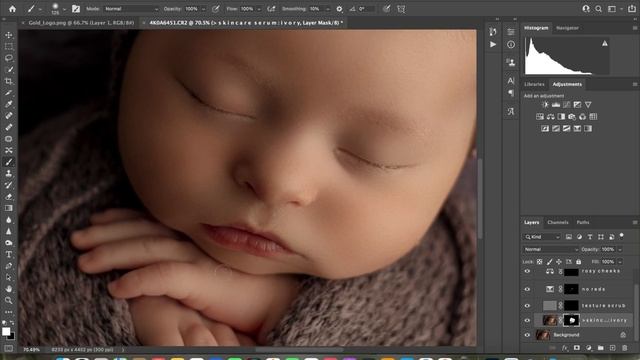Open the brush Mode dropdown
Image resolution: width=640 pixels, height=360 pixels.
coord(131,9)
